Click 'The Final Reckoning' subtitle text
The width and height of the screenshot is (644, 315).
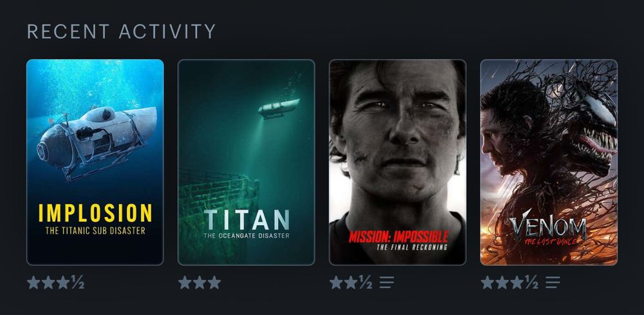point(412,247)
